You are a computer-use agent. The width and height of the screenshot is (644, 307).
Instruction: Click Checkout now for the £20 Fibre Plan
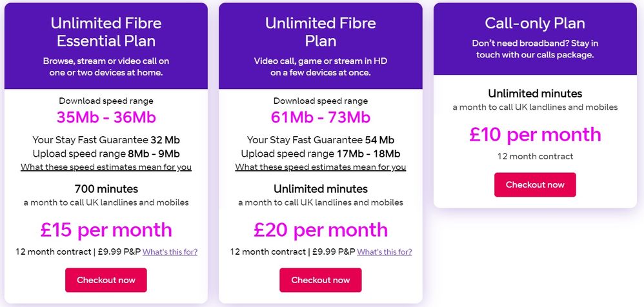click(x=320, y=280)
